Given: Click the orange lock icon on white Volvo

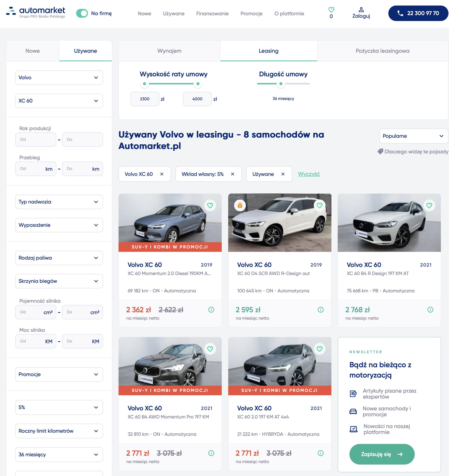Looking at the screenshot, I should (x=240, y=205).
